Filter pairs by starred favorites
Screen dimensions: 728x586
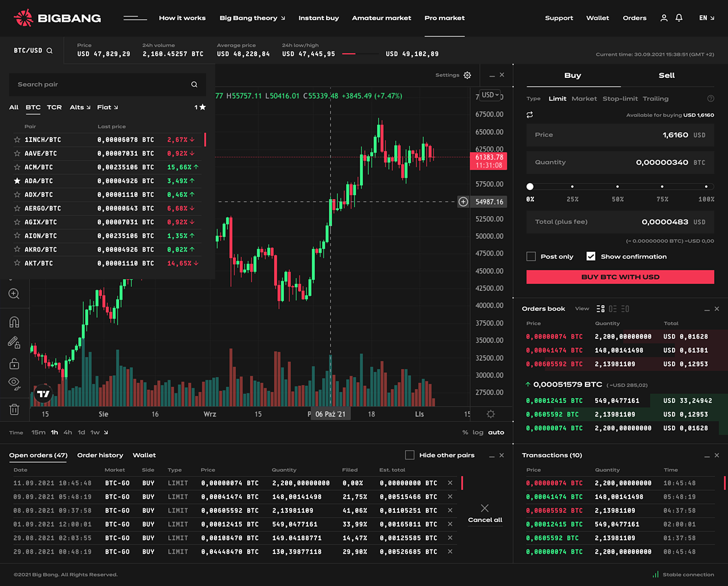click(x=200, y=107)
